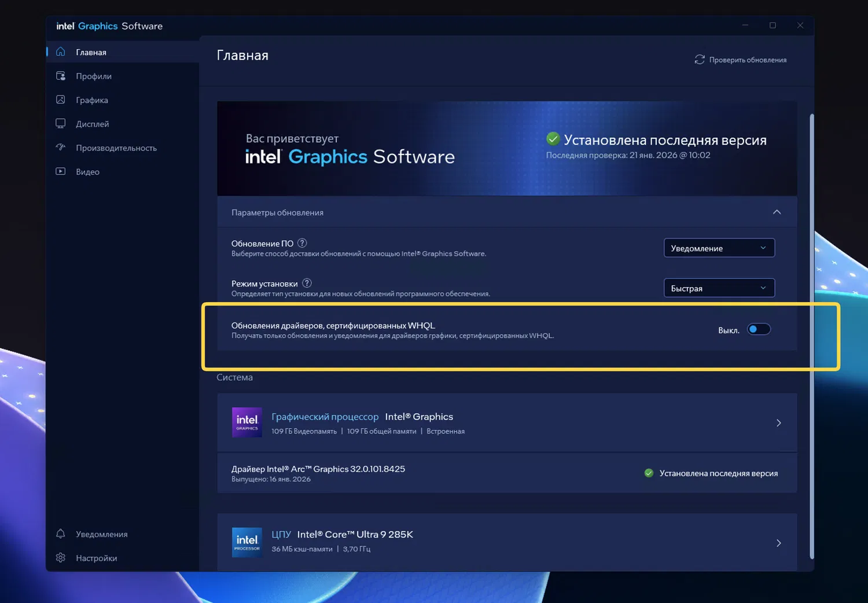868x603 pixels.
Task: Click the Последняя проверка: 21 янв. 2026 text
Action: 628,155
